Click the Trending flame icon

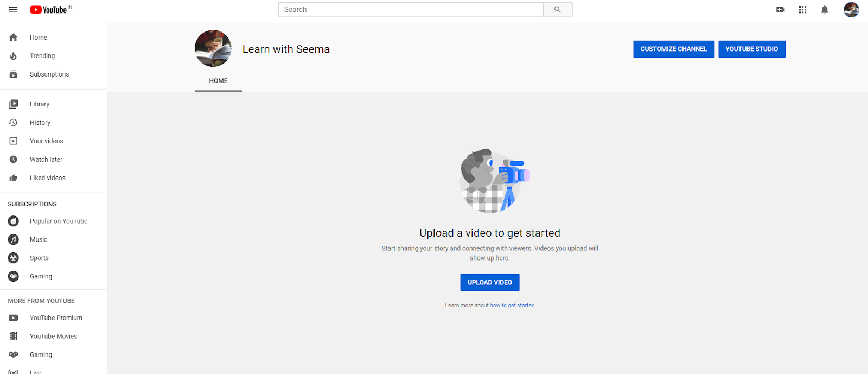click(14, 56)
